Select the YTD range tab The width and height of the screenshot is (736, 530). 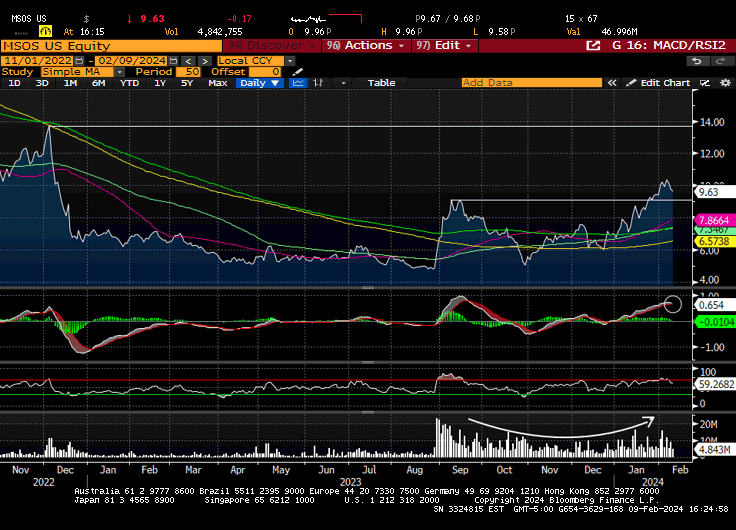click(129, 83)
